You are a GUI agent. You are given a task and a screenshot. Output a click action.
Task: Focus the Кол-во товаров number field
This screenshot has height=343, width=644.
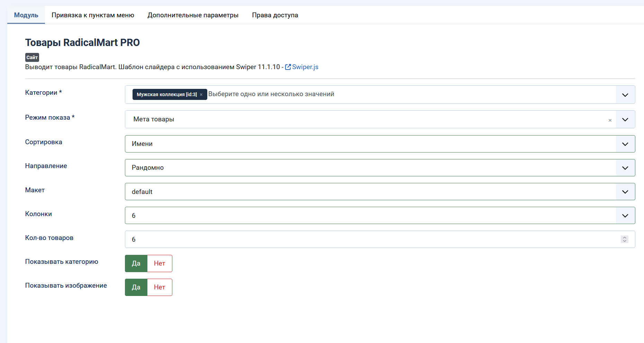click(380, 239)
